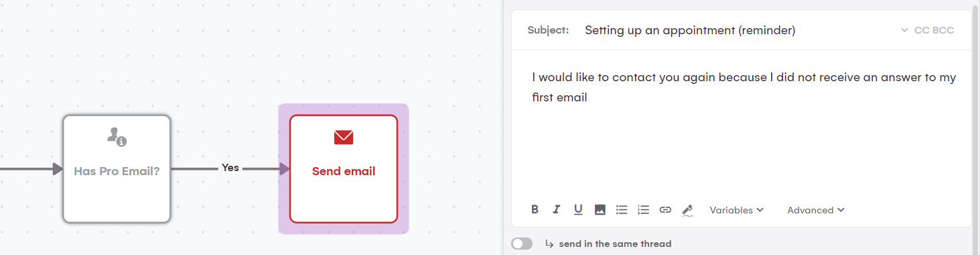Click the CC BCC label
This screenshot has height=255, width=980.
(934, 30)
